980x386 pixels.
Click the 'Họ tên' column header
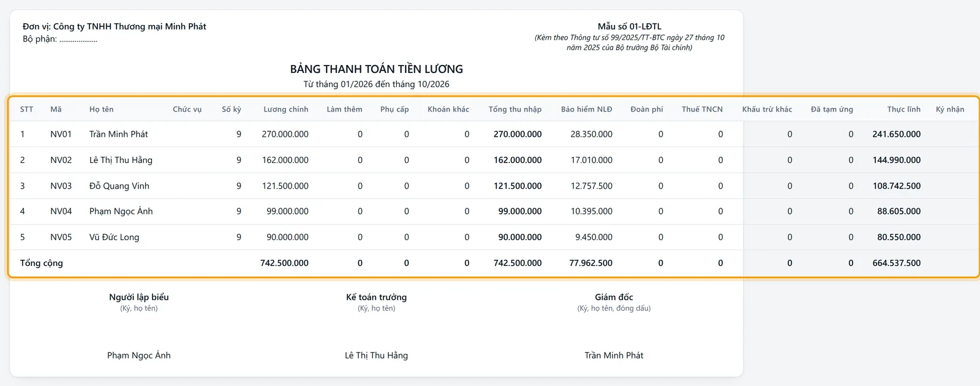click(101, 109)
